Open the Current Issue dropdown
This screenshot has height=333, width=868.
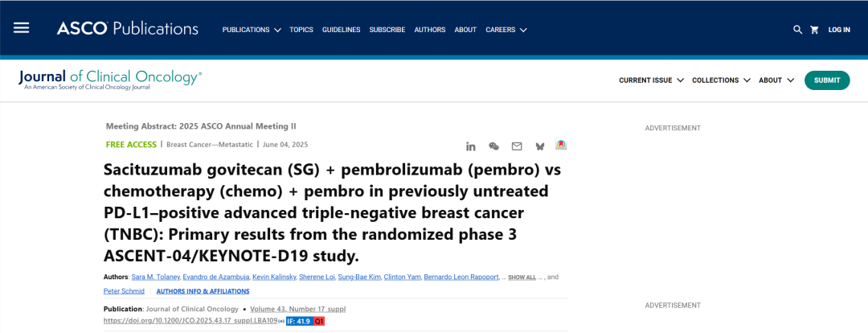[651, 80]
